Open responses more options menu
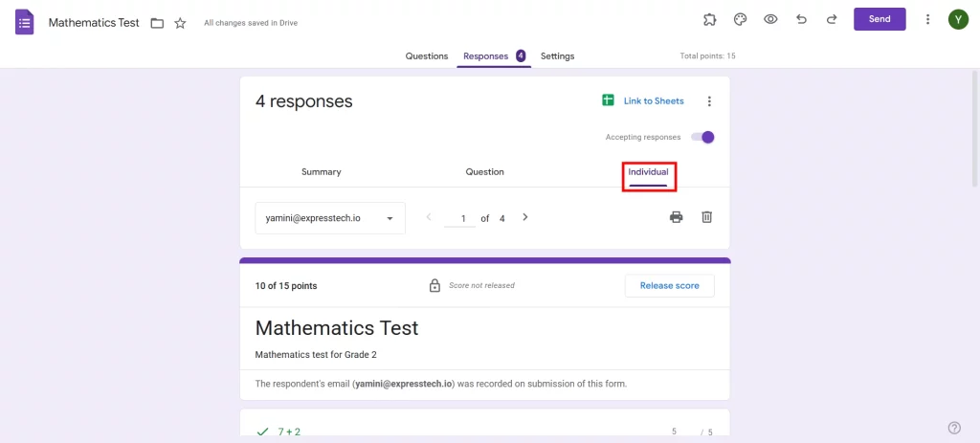 pyautogui.click(x=709, y=101)
